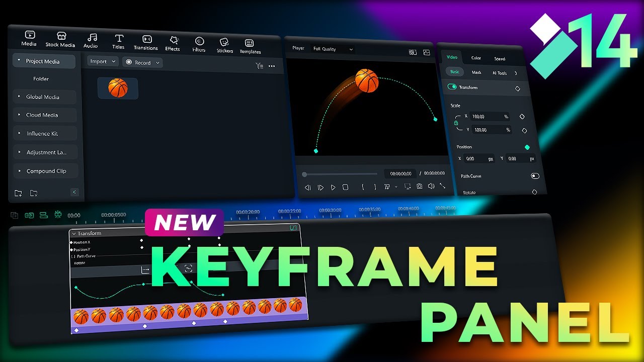The width and height of the screenshot is (644, 362).
Task: Switch to the Color properties tab
Action: [x=476, y=58]
